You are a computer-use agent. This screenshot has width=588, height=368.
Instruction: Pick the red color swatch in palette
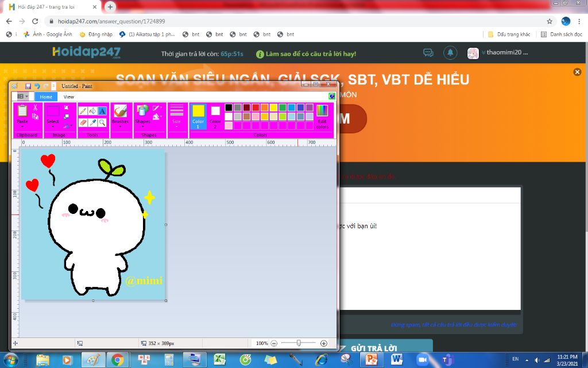click(256, 108)
